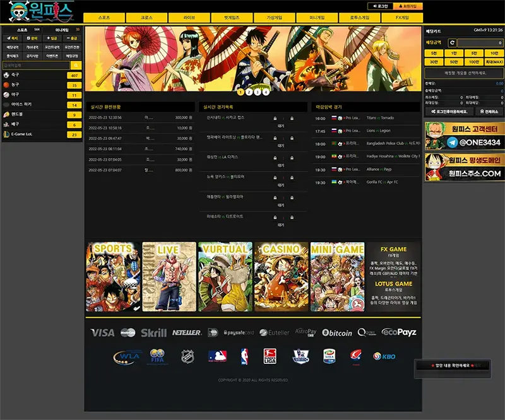Open the 라이브 top menu
The width and height of the screenshot is (505, 420).
pyautogui.click(x=189, y=18)
